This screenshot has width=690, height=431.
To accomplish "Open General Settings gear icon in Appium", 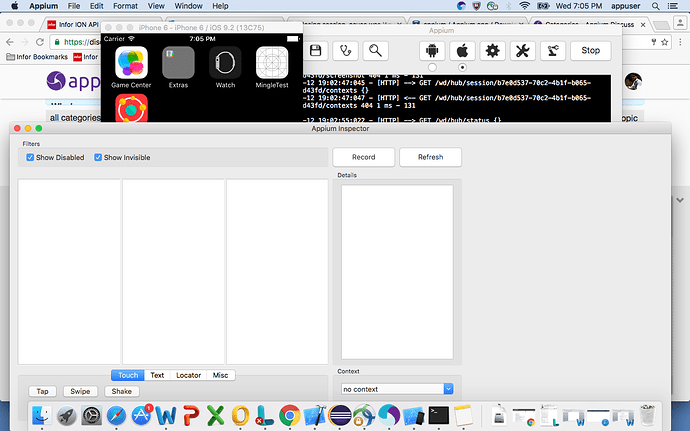I will (x=492, y=51).
